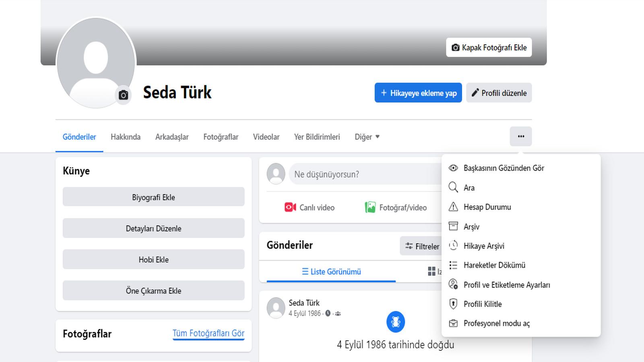Click the warning triangle icon for Hesap Durumu
Screen dimensions: 644x362
point(453,207)
